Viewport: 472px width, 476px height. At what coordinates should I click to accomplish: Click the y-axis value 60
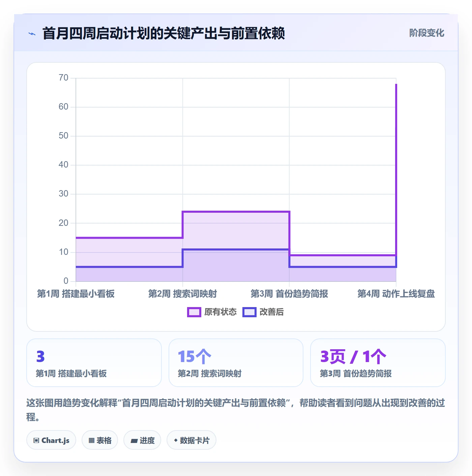[x=63, y=107]
